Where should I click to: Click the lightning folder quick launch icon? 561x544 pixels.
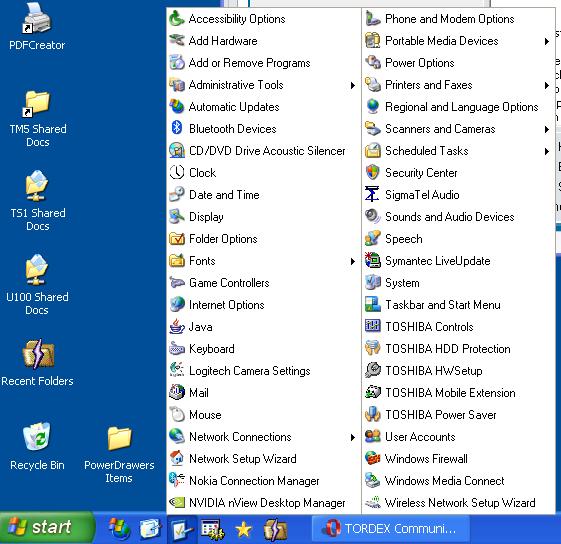coord(275,529)
